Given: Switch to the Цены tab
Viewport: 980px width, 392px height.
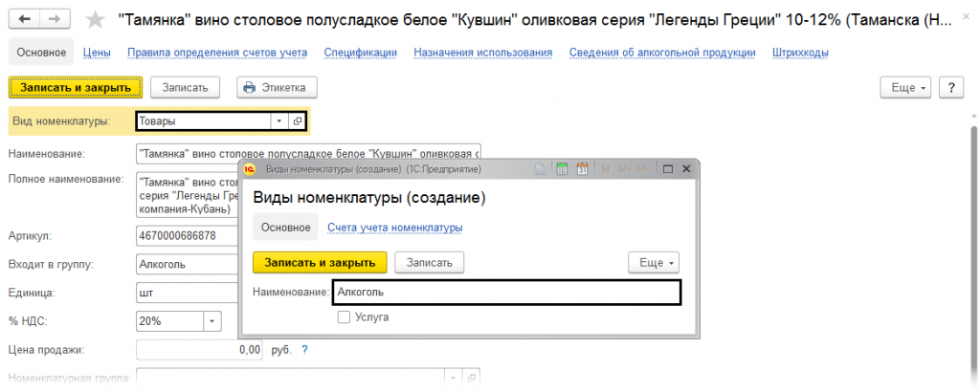Looking at the screenshot, I should click(97, 53).
